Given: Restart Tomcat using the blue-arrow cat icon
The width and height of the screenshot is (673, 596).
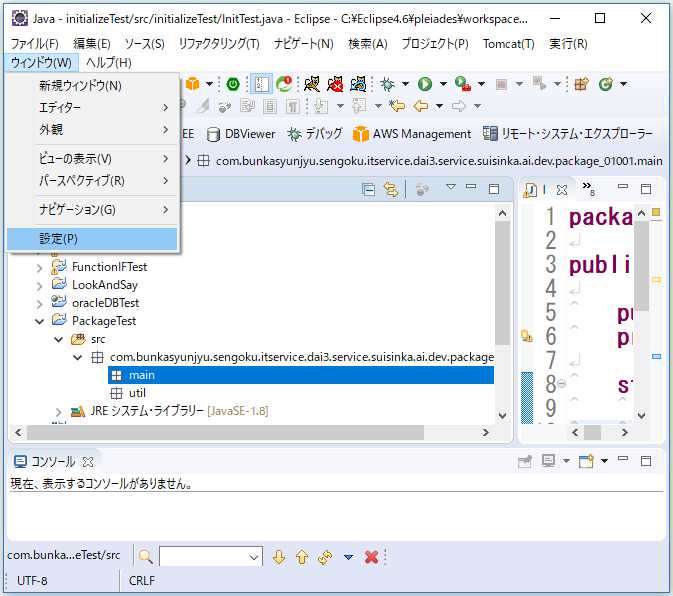Looking at the screenshot, I should click(358, 84).
